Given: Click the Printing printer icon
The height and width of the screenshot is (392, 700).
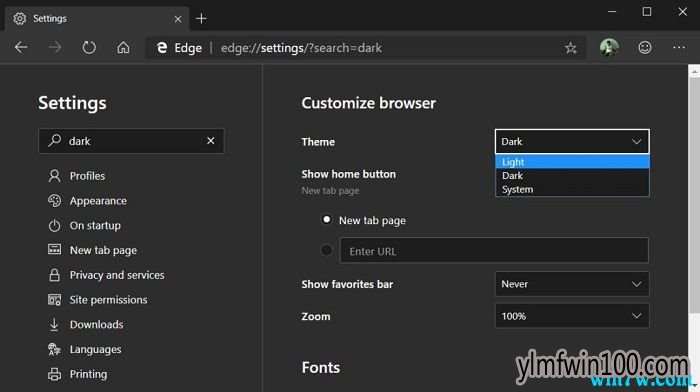Looking at the screenshot, I should [54, 374].
